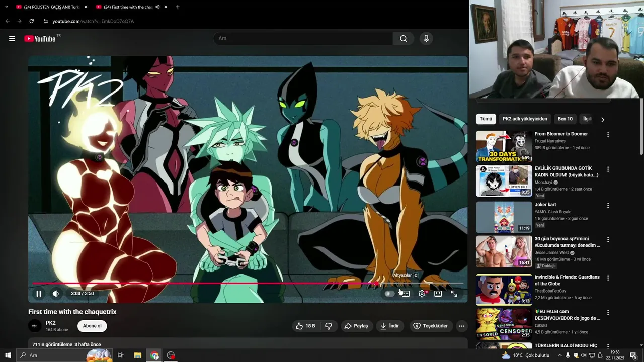Open the system volume tray icon
The height and width of the screenshot is (362, 644).
click(x=584, y=355)
